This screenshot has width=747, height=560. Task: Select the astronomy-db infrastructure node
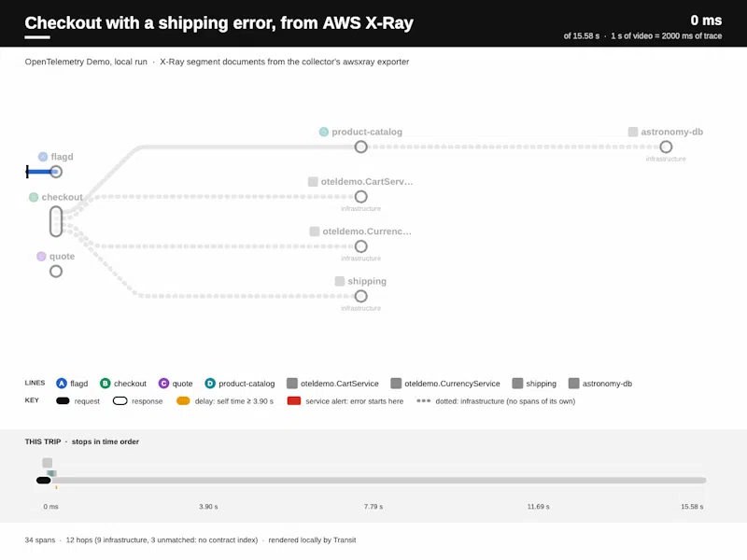point(666,147)
